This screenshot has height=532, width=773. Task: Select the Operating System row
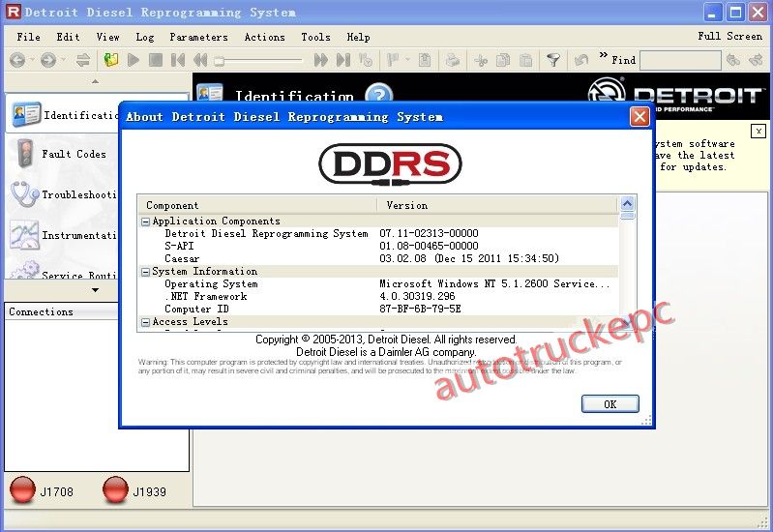pos(378,283)
